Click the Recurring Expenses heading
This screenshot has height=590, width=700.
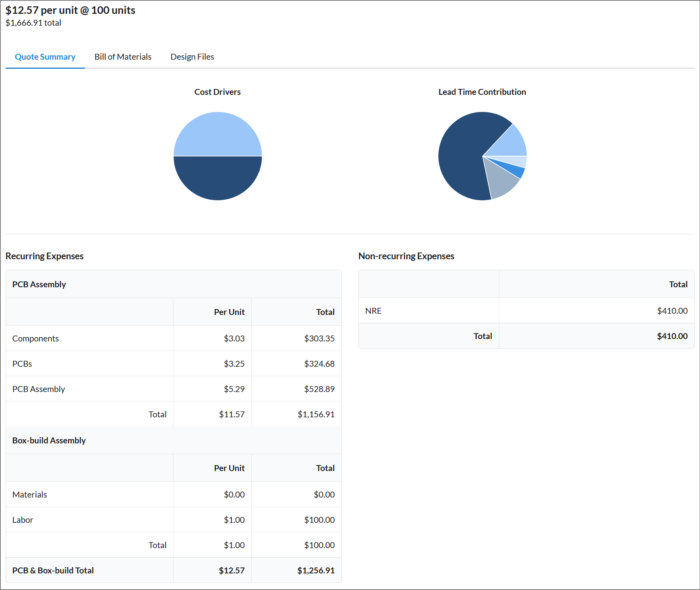[x=44, y=256]
